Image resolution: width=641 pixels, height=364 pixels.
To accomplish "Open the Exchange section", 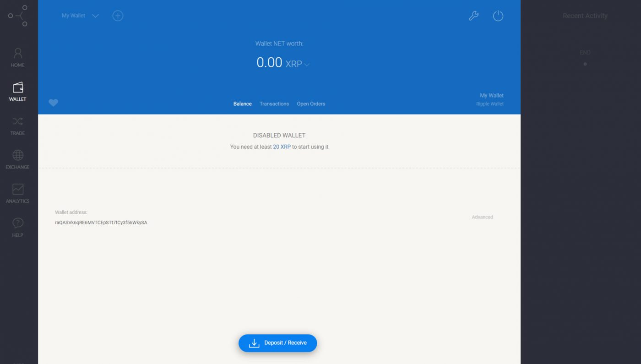I will 18,160.
